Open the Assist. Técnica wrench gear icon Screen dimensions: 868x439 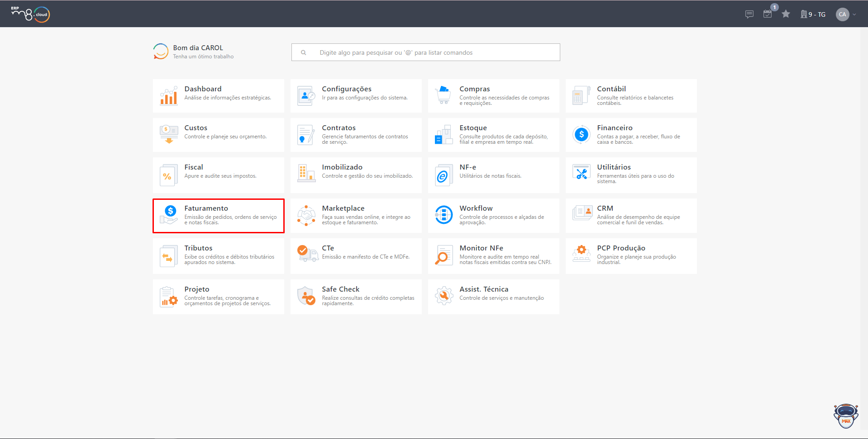(x=444, y=296)
